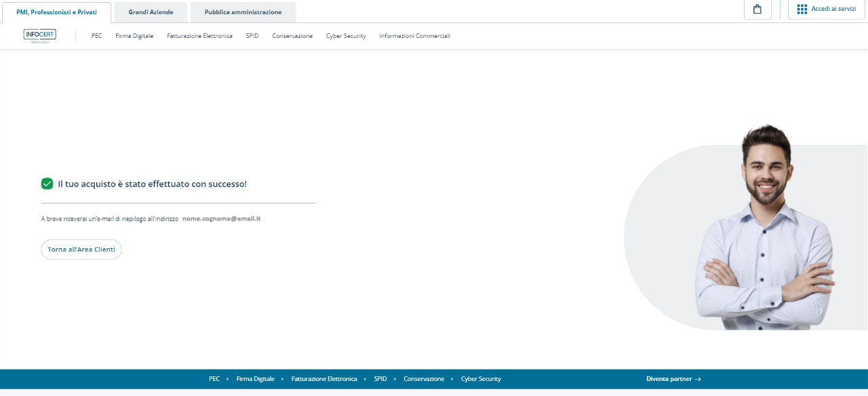Open PEC in the top navigation

tap(97, 36)
